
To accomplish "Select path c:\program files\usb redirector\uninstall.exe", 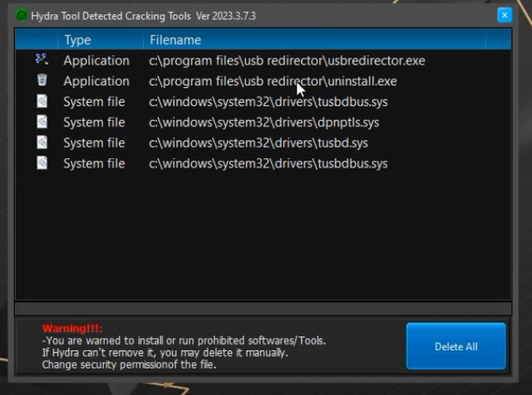I will click(x=273, y=81).
